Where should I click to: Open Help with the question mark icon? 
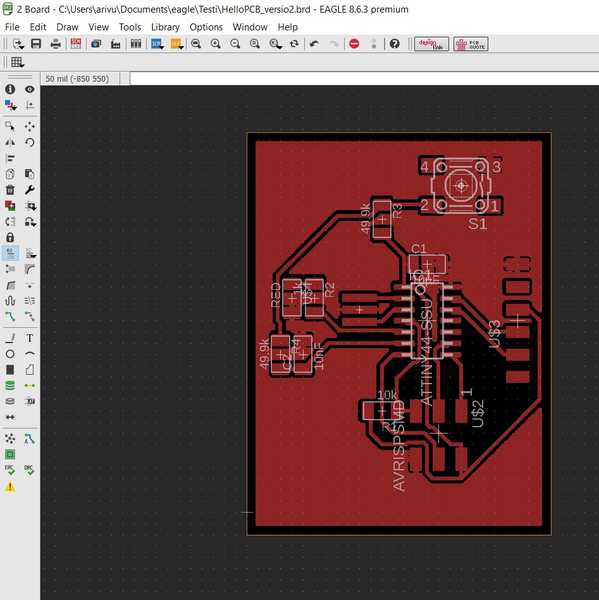[x=394, y=44]
